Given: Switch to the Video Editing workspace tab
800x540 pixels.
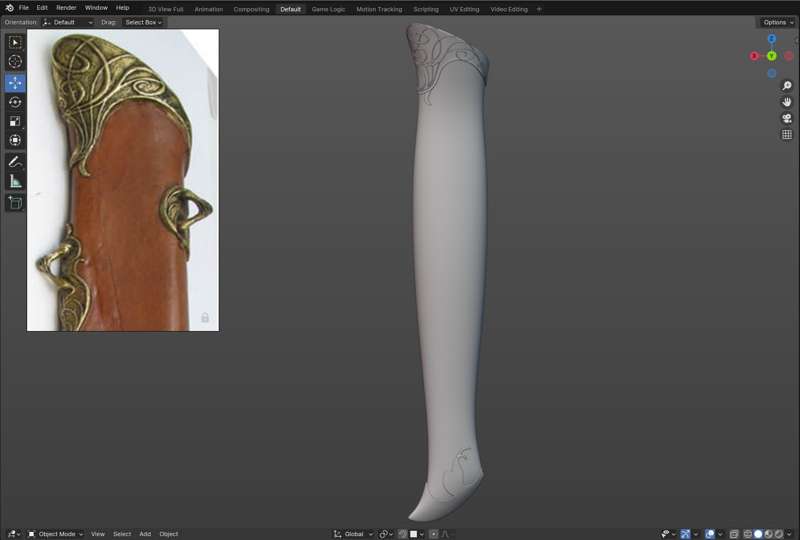Looking at the screenshot, I should click(509, 9).
